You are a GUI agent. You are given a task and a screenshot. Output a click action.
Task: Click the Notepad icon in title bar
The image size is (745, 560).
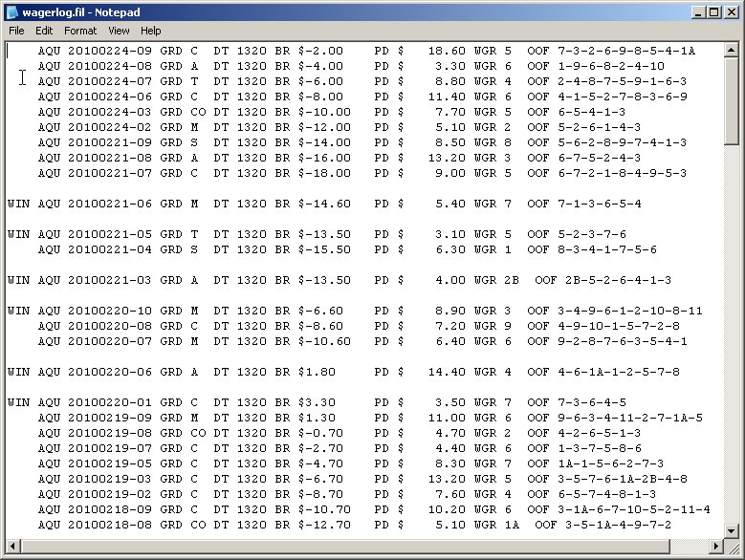pyautogui.click(x=12, y=11)
